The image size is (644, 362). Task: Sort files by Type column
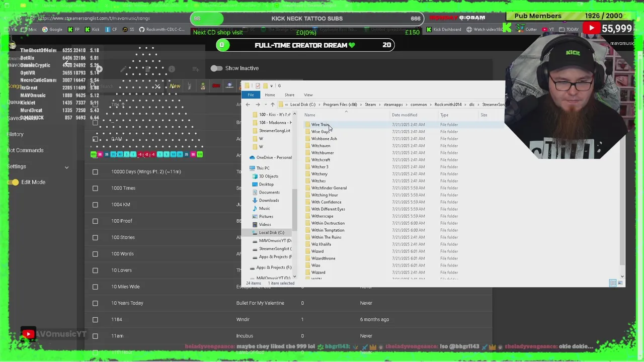point(444,115)
